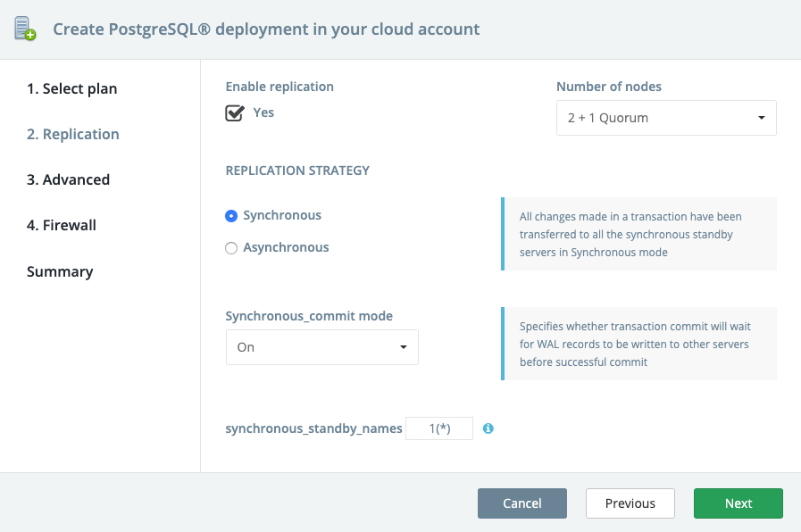Jump to the Firewall step
801x532 pixels.
pyautogui.click(x=62, y=225)
